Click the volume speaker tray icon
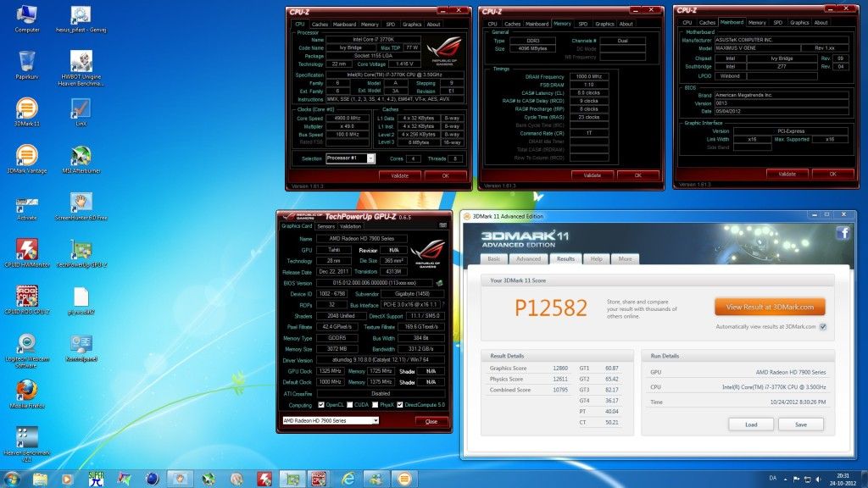The width and height of the screenshot is (868, 488). tap(819, 480)
